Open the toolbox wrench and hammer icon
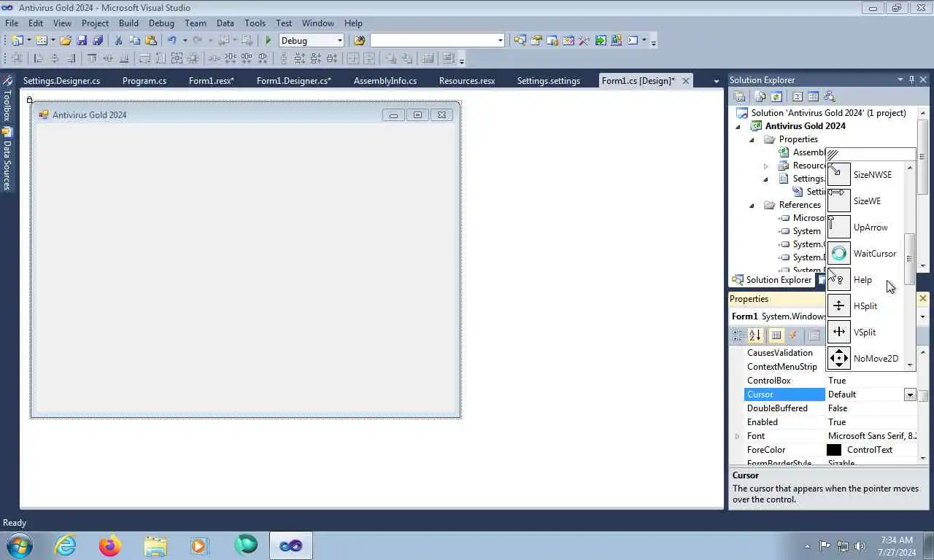The height and width of the screenshot is (560, 934). pyautogui.click(x=584, y=41)
